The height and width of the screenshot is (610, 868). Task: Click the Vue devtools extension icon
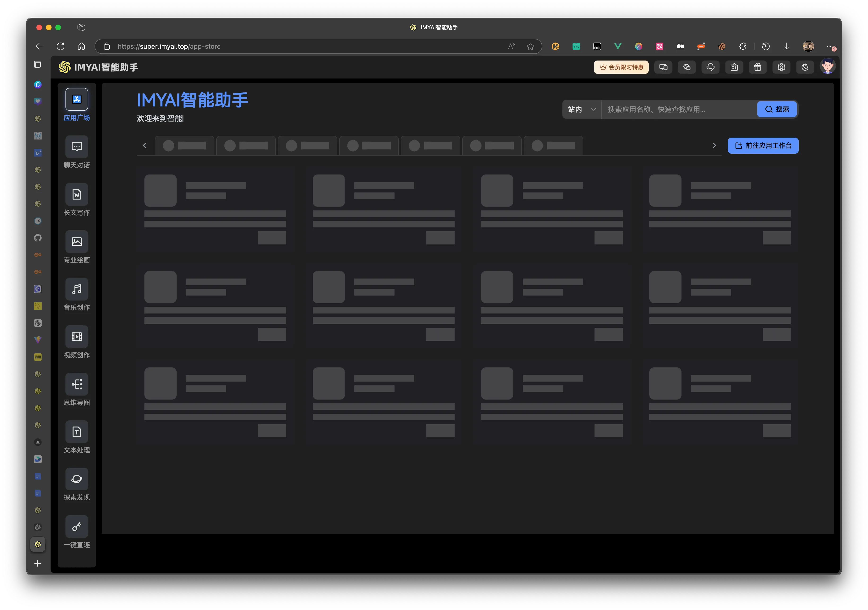[x=618, y=46]
